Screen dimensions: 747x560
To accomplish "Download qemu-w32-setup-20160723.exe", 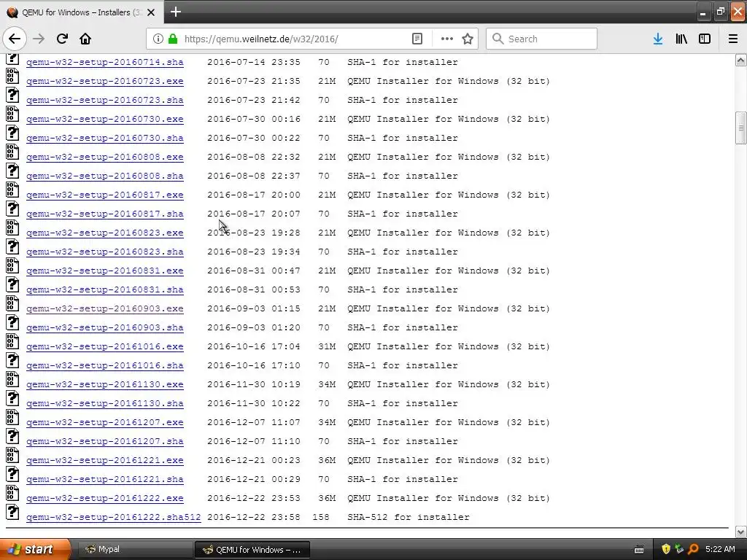I will pos(105,81).
